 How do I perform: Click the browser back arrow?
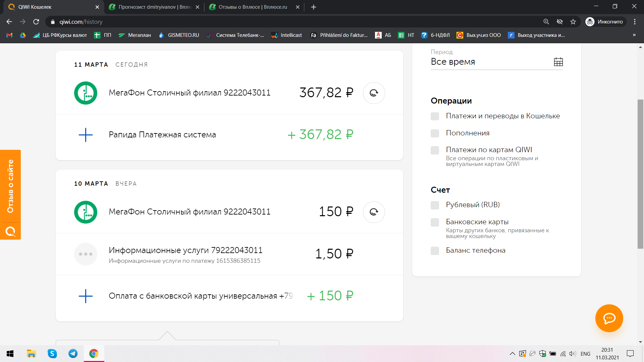click(x=9, y=22)
